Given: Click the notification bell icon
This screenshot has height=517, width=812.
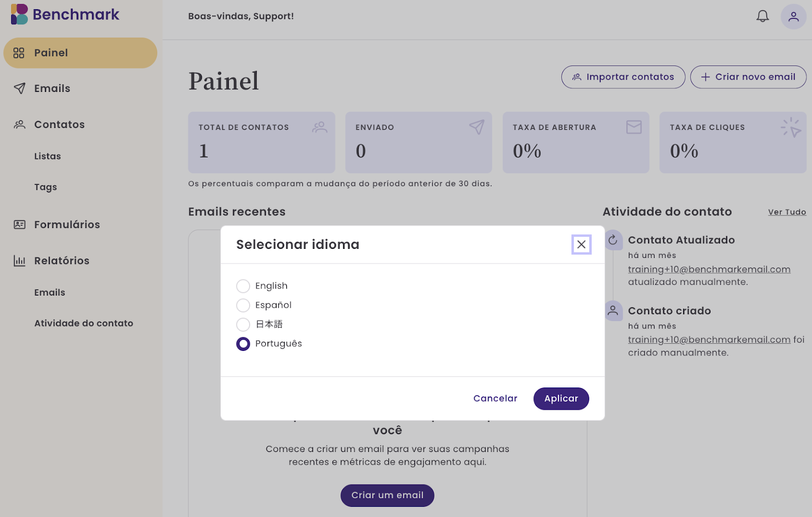Looking at the screenshot, I should pyautogui.click(x=762, y=16).
